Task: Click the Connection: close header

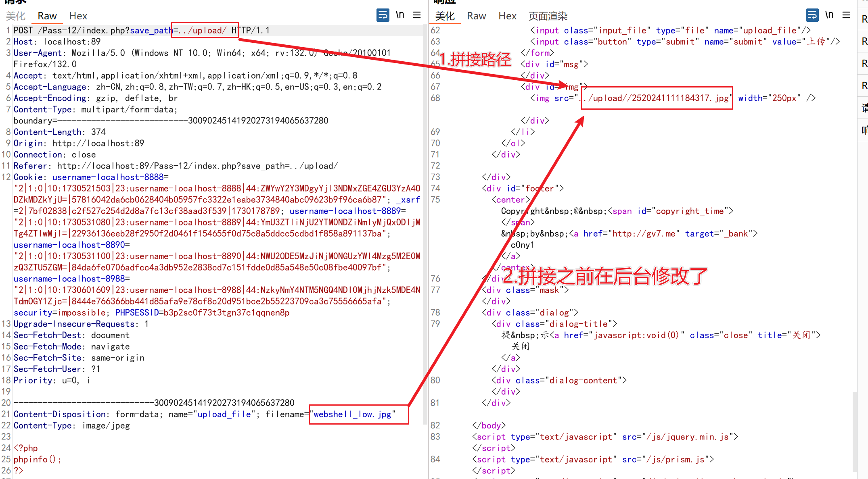Action: 55,154
